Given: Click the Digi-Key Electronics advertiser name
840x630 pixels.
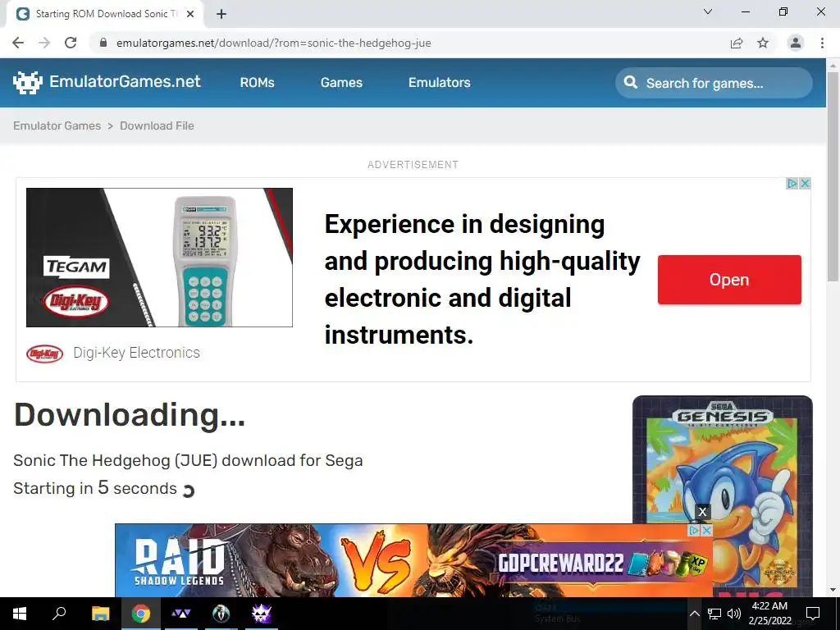Looking at the screenshot, I should pos(137,353).
